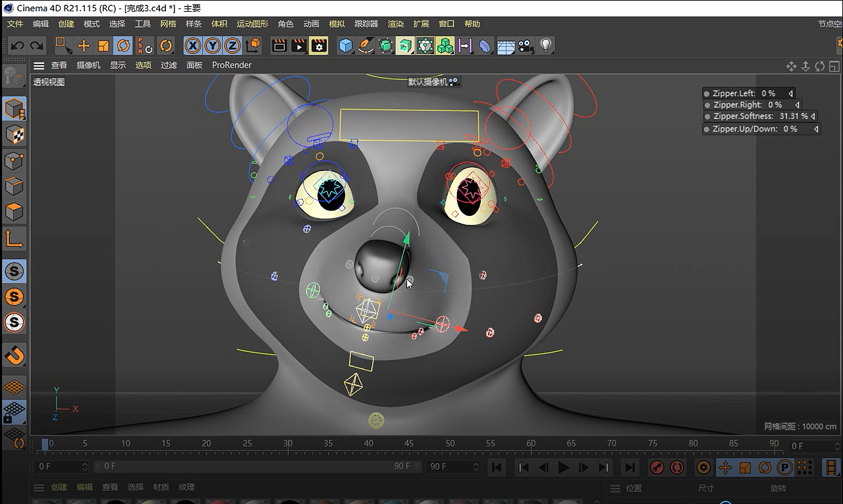Render the active view
The height and width of the screenshot is (504, 843).
pos(279,45)
